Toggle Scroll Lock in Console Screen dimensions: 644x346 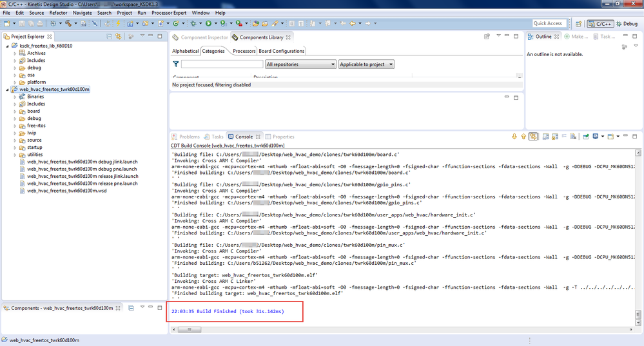click(555, 137)
